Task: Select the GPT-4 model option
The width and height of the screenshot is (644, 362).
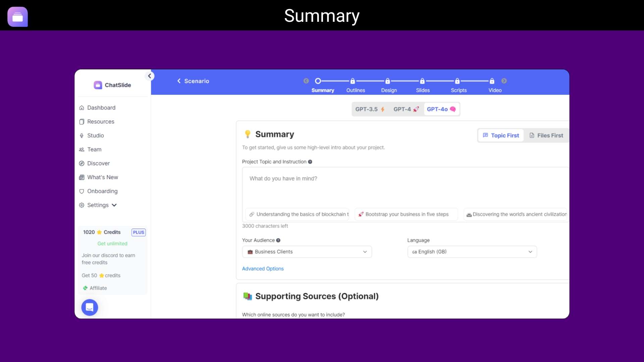Action: (406, 109)
